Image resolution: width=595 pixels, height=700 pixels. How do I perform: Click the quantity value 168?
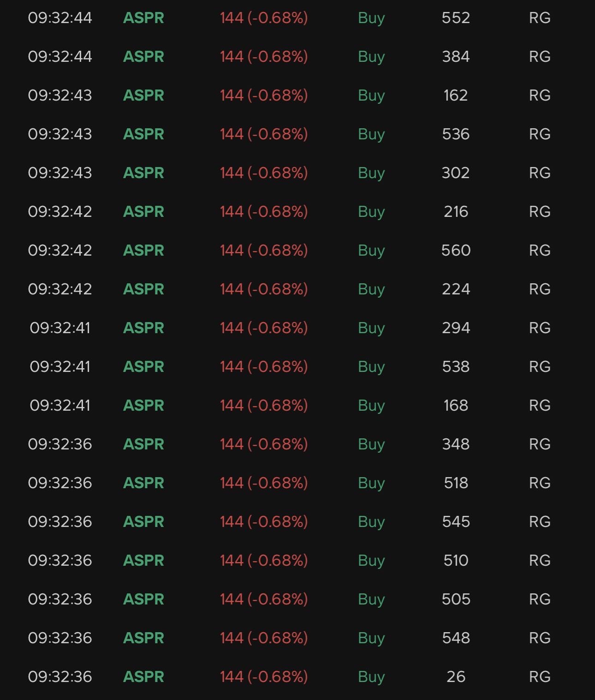tap(455, 406)
